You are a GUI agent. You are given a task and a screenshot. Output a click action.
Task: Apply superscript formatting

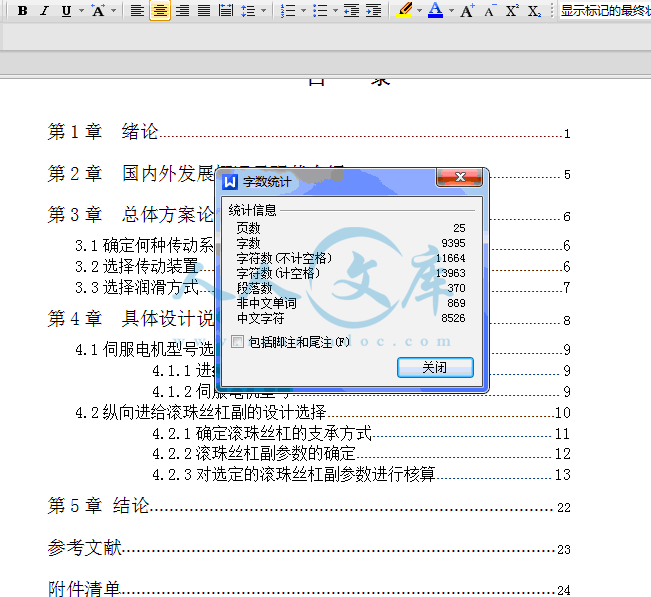512,10
